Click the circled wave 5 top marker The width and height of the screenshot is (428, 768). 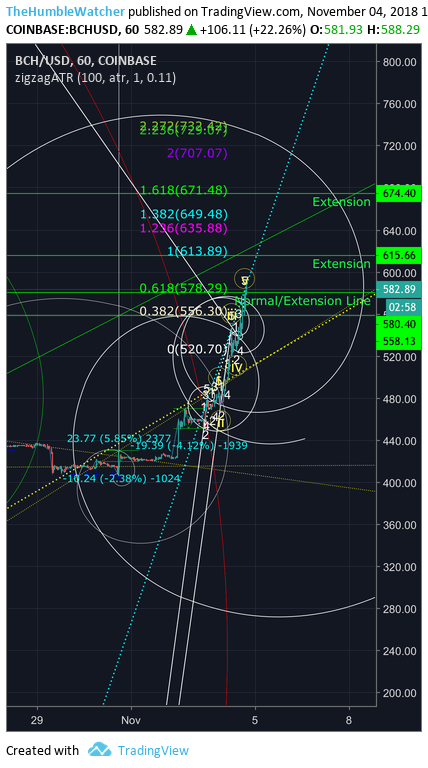244,280
